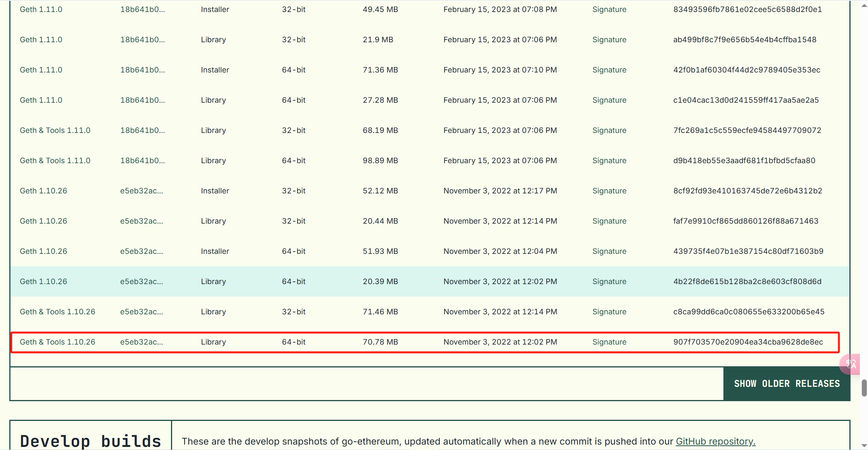Download Geth & Tools 1.11.0 98.89 MB release
Image resolution: width=868 pixels, height=450 pixels.
point(55,160)
